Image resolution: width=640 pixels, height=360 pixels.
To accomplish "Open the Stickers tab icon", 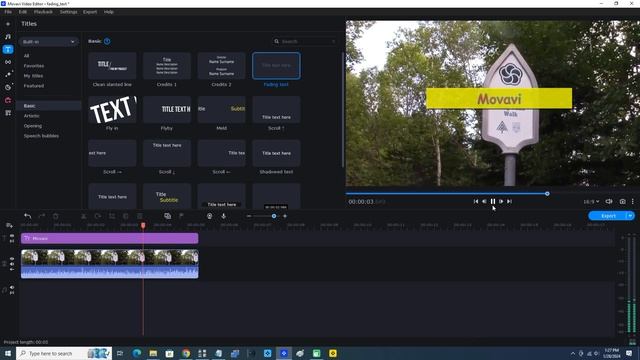I will (8, 87).
